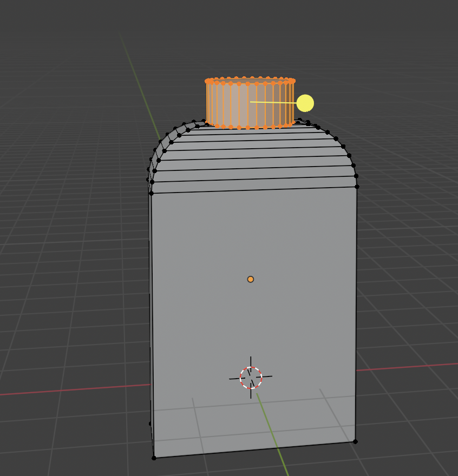Select the small vertex on lower left edge

coord(150,424)
